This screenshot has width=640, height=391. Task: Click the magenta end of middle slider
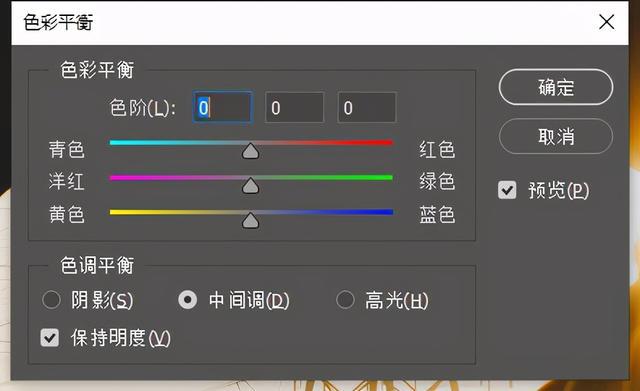click(x=115, y=177)
